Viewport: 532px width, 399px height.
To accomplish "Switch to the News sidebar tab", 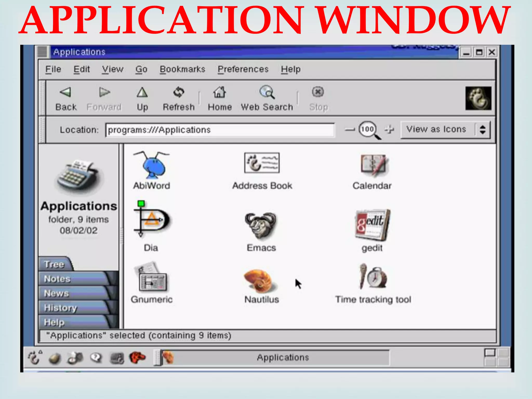I will 74,293.
